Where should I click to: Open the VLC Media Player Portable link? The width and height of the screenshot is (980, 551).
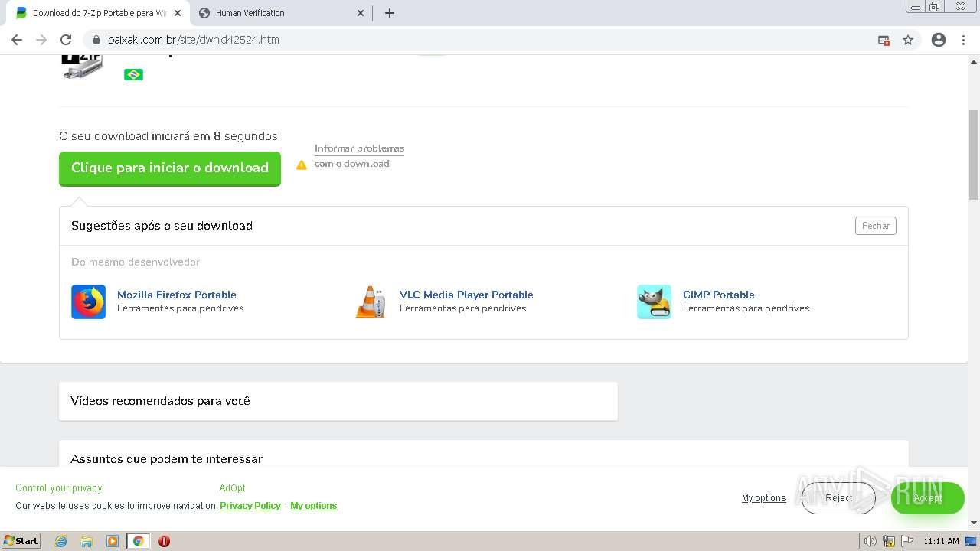click(x=466, y=295)
